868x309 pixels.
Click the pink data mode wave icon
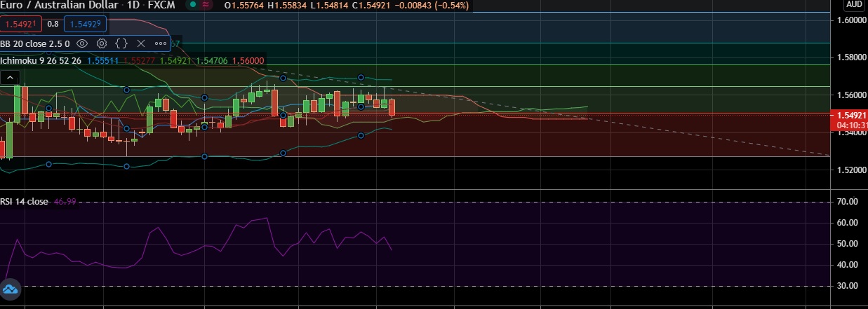[206, 5]
